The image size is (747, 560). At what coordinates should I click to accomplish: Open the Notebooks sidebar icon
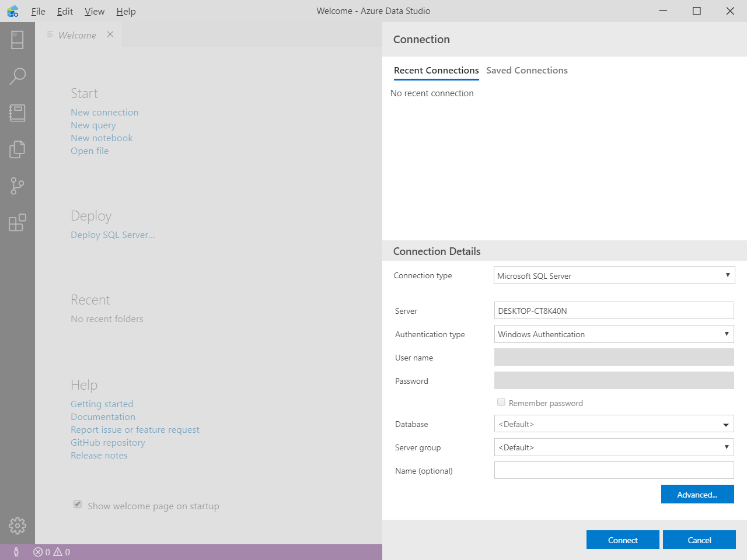click(18, 113)
